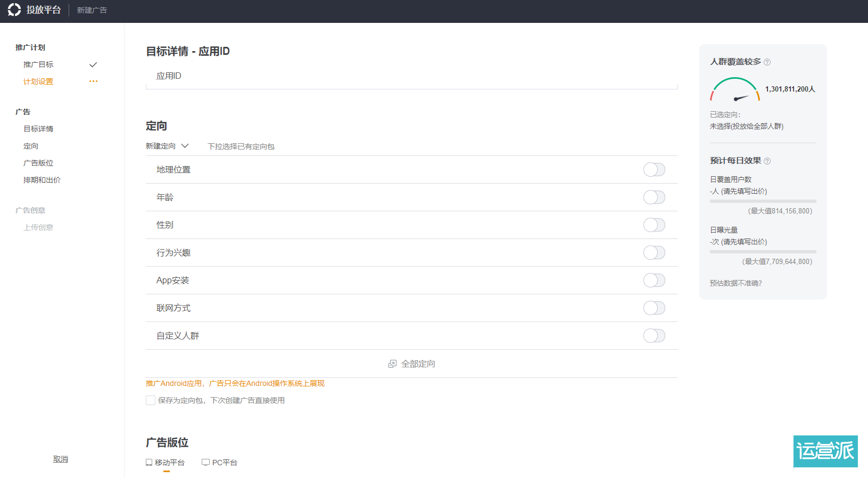The height and width of the screenshot is (478, 868).
Task: Click the 取消 link
Action: point(61,459)
